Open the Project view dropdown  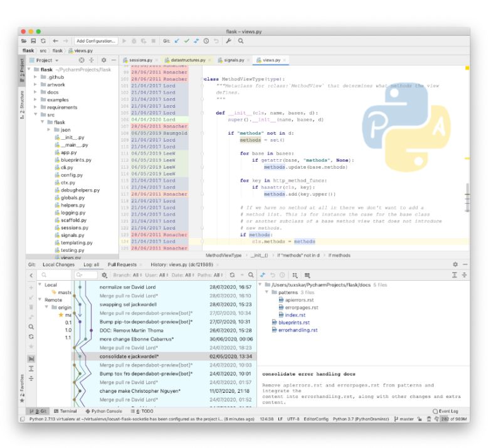46,60
